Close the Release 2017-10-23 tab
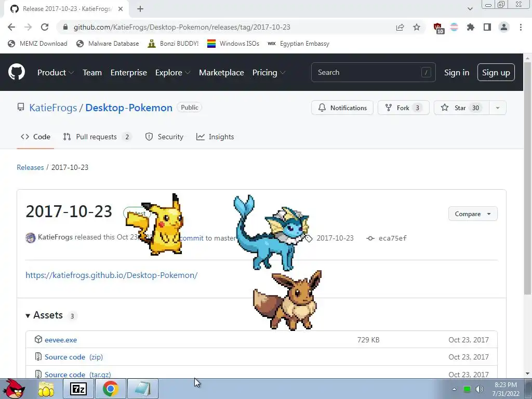Screen dimensions: 532x399 pyautogui.click(x=121, y=9)
